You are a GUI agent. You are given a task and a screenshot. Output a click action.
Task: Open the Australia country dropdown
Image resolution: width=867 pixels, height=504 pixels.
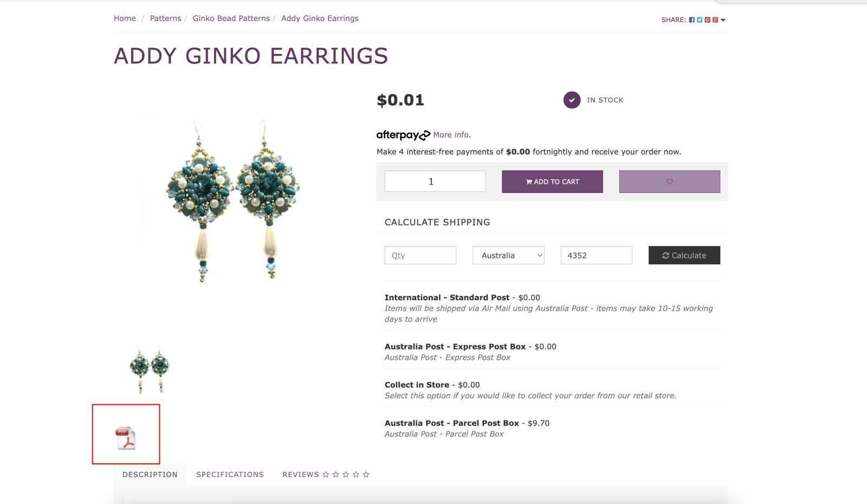[508, 255]
